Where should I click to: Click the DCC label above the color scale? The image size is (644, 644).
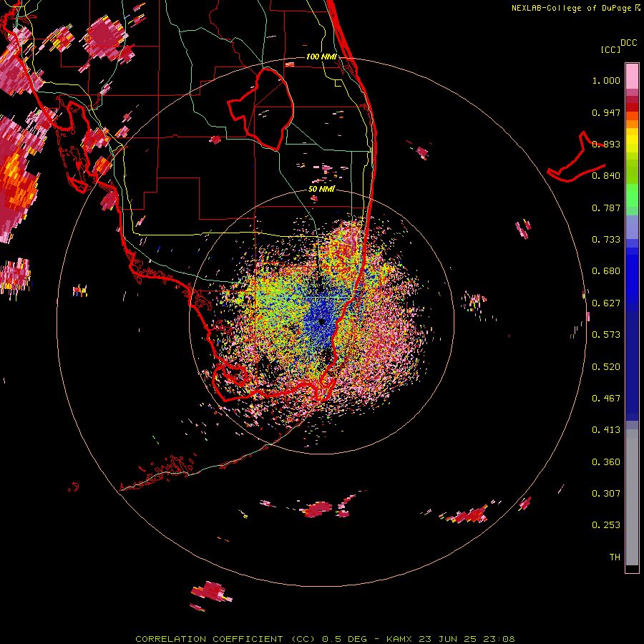click(628, 43)
